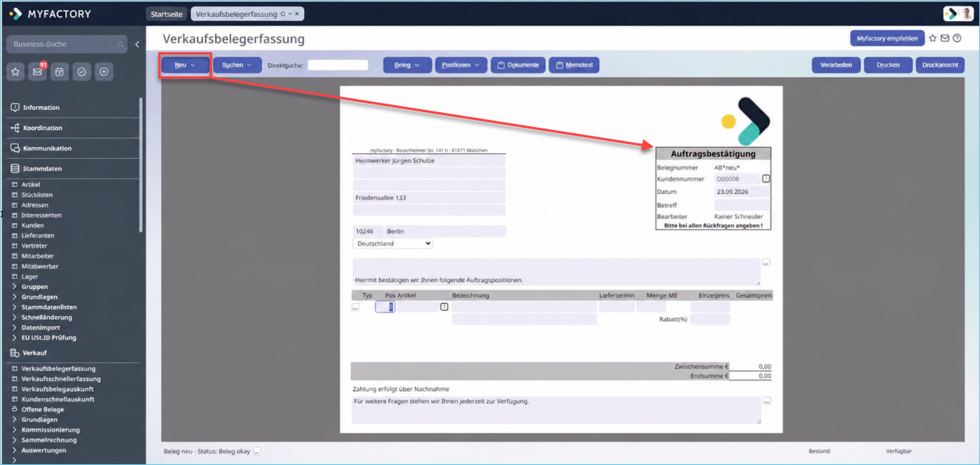Open the mail inbox with 91 badge

tap(37, 72)
